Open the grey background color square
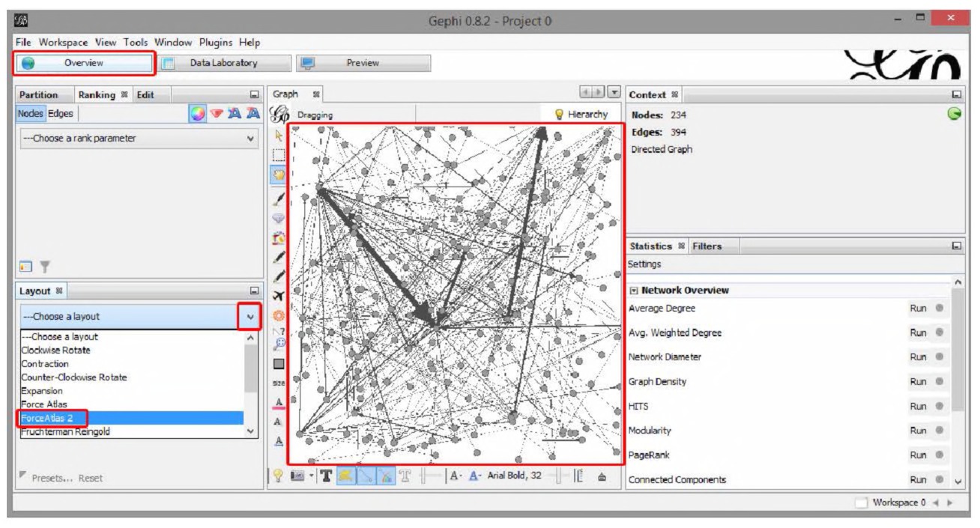980x528 pixels. tap(279, 363)
